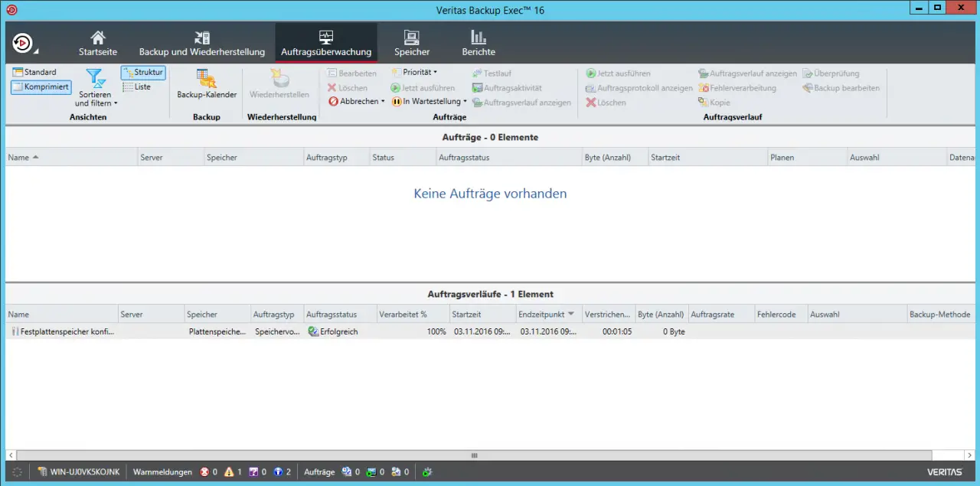Click Jetzt ausführen in Aufträge group

(x=423, y=88)
